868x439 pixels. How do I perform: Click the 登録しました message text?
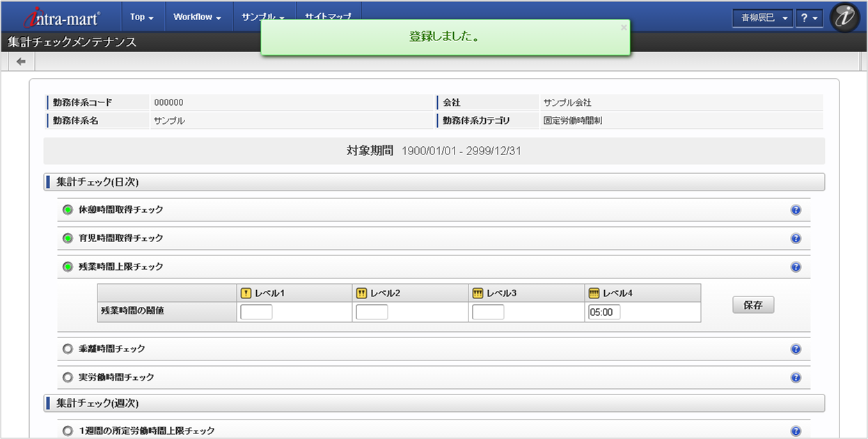(x=445, y=36)
